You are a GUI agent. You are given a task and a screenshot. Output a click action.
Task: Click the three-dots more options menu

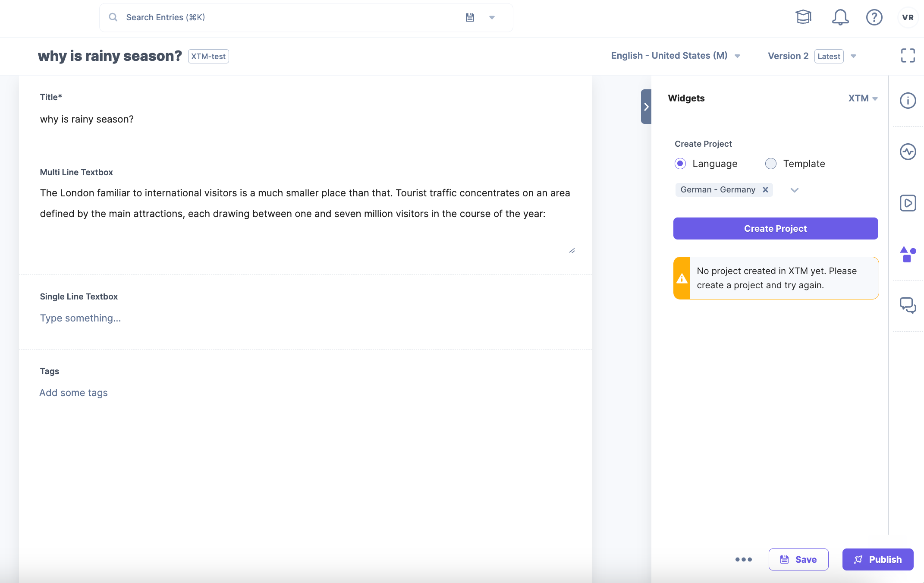744,559
